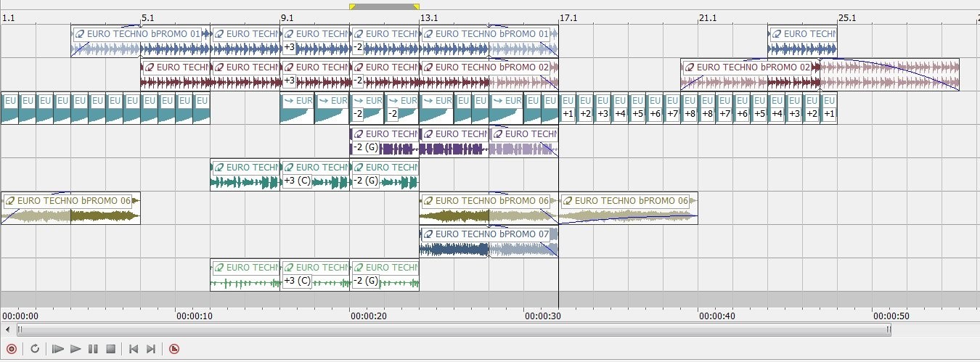Click the left yellow loop region marker

[x=353, y=7]
